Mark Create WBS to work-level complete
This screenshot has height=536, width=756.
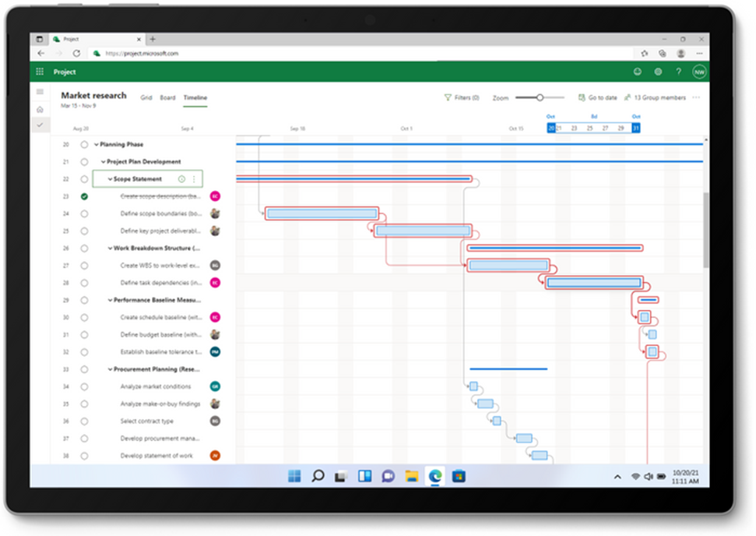tap(84, 266)
